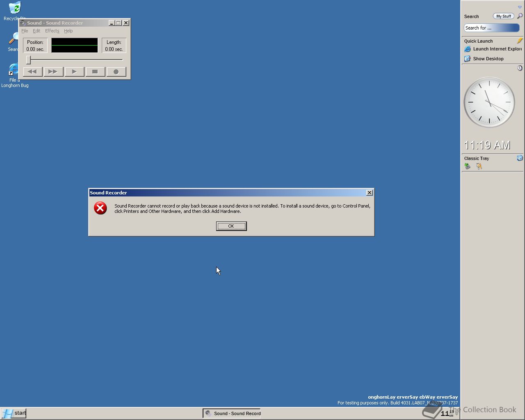Open the start menu
The width and height of the screenshot is (525, 420).
tap(14, 413)
